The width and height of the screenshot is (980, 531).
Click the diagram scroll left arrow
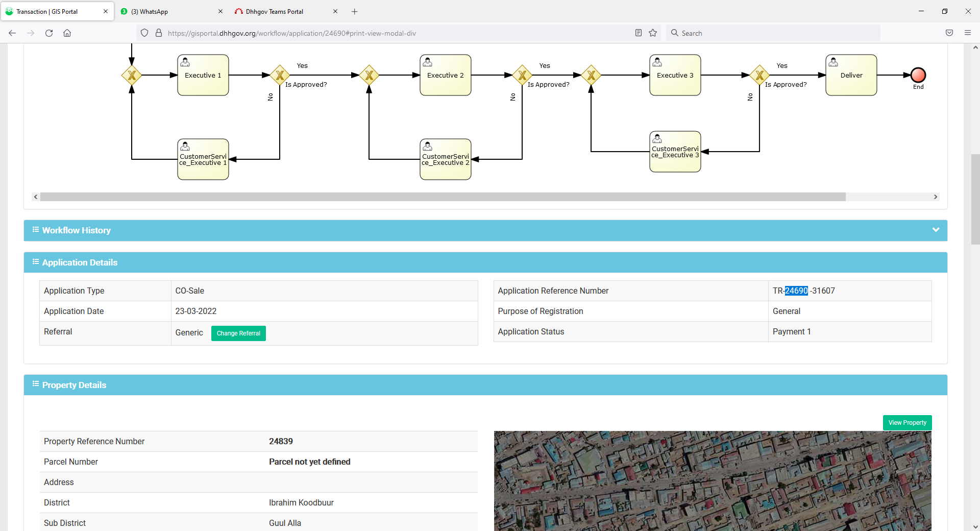(x=35, y=197)
